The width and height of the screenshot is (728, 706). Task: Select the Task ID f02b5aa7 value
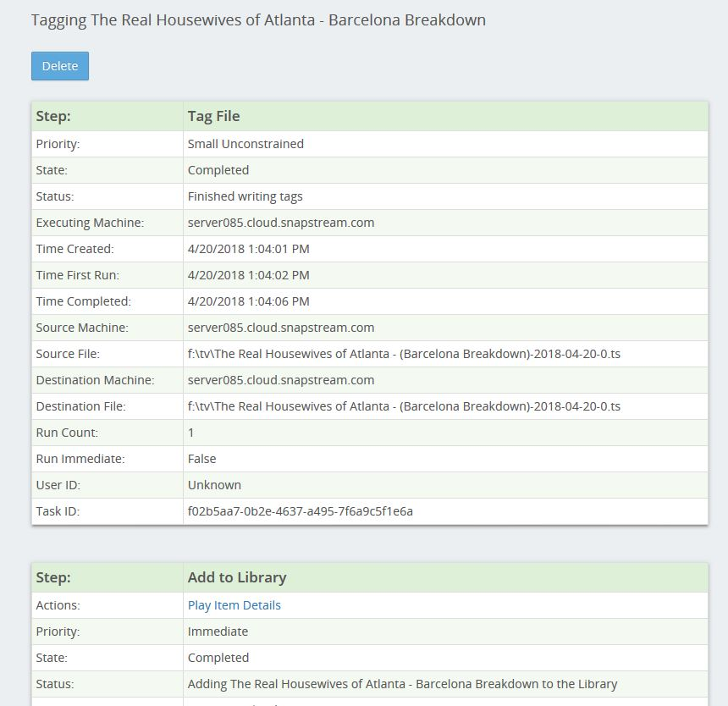(x=301, y=511)
